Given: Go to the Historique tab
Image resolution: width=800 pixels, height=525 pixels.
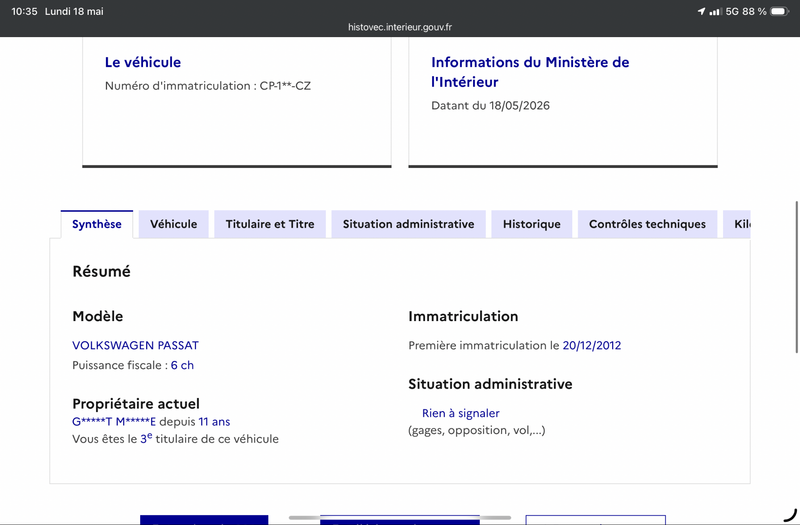Looking at the screenshot, I should pyautogui.click(x=532, y=224).
